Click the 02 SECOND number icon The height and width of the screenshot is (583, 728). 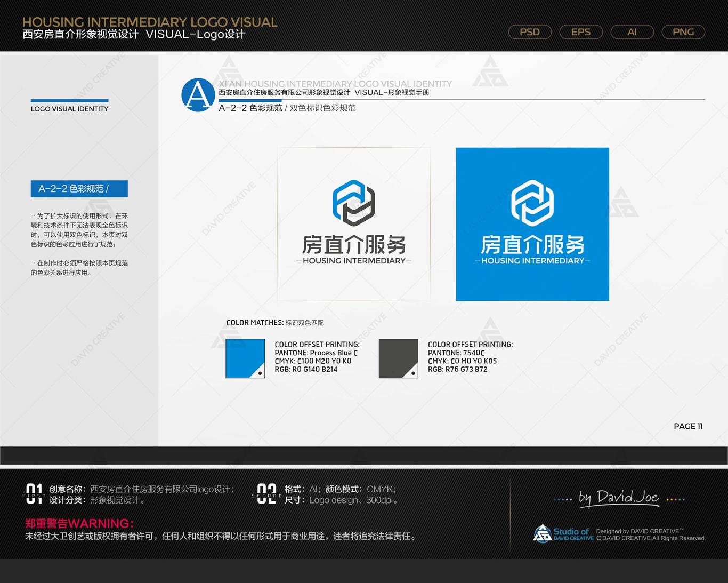(x=266, y=494)
